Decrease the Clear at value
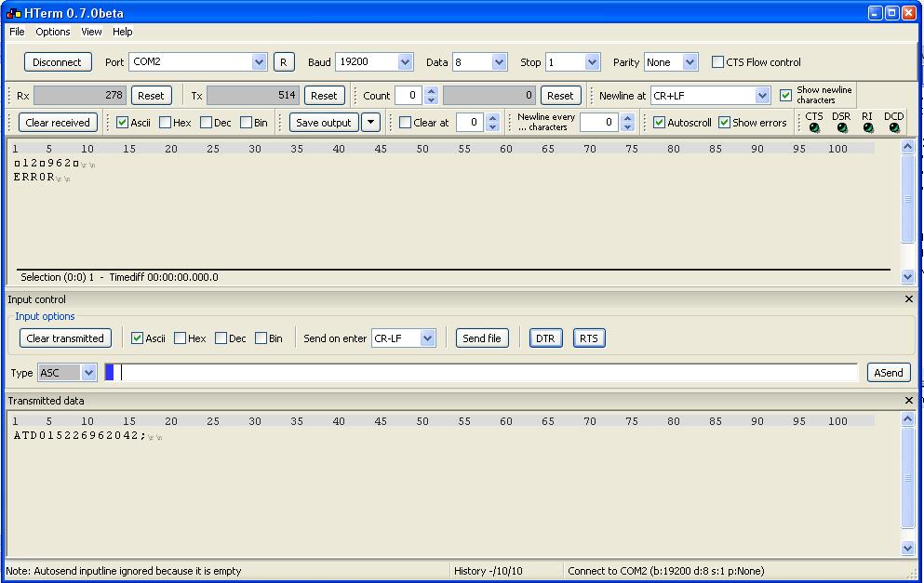The image size is (924, 583). coord(493,126)
